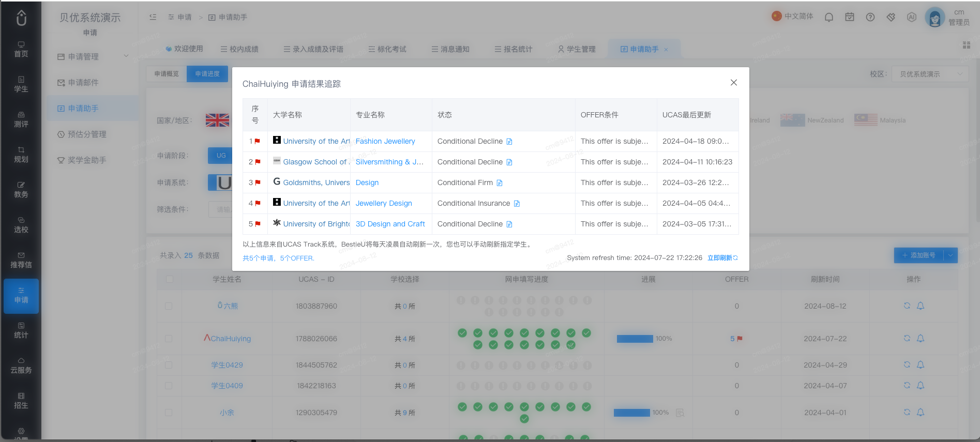Open Conditional Insurance document icon
The image size is (980, 442).
coord(517,204)
